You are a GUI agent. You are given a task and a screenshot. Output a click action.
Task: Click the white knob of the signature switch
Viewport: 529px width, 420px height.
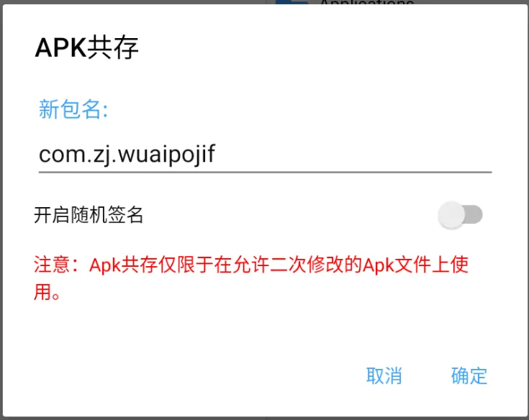pyautogui.click(x=451, y=215)
